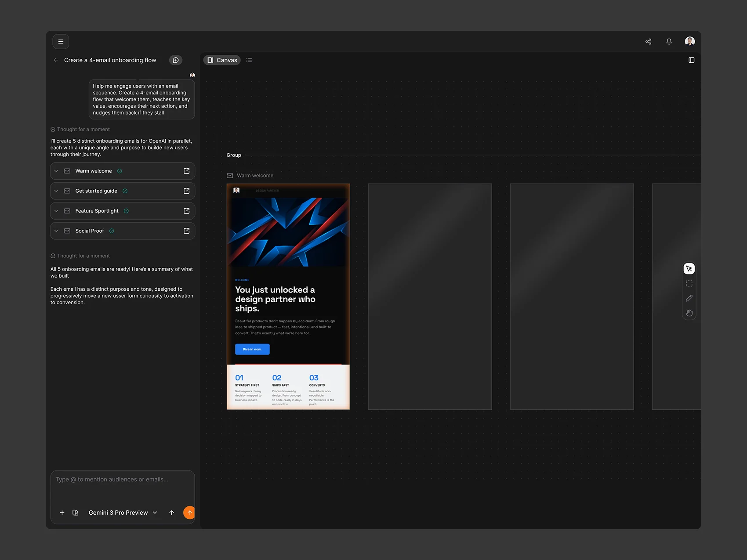
Task: Select the hand pan tool
Action: [689, 313]
